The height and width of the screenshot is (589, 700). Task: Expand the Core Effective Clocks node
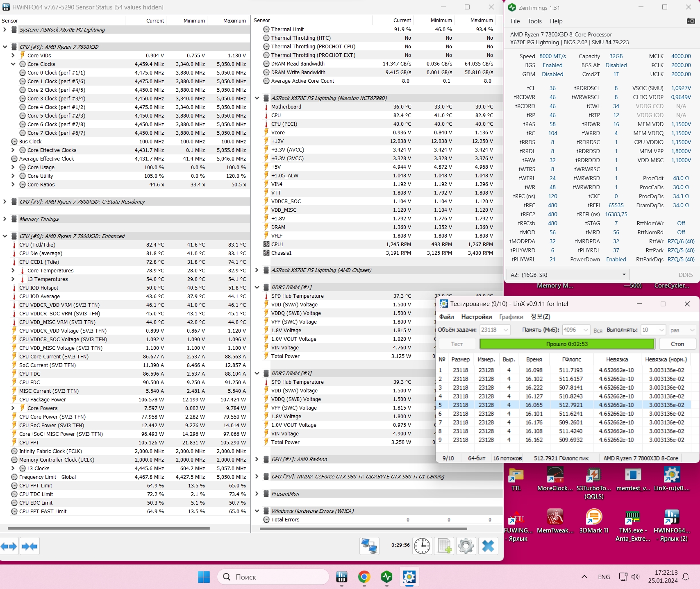point(13,150)
